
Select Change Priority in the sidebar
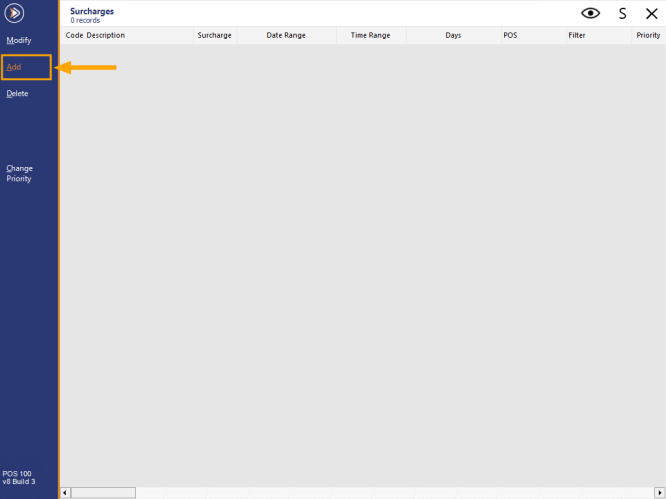[x=20, y=173]
